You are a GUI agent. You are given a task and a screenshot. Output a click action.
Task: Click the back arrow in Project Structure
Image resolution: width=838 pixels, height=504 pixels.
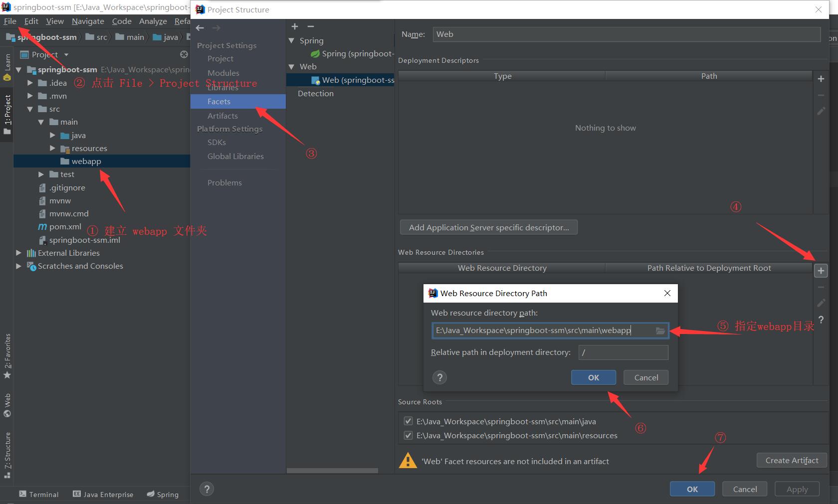point(201,28)
